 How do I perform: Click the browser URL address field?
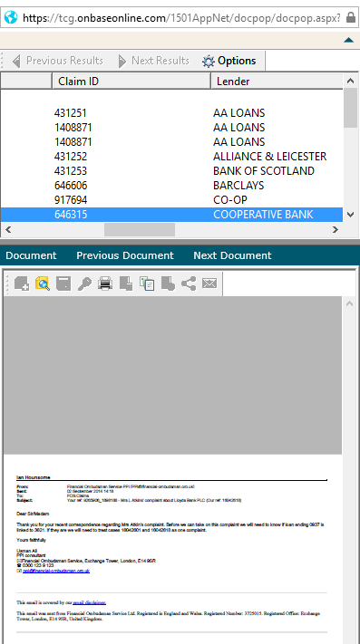pos(181,17)
